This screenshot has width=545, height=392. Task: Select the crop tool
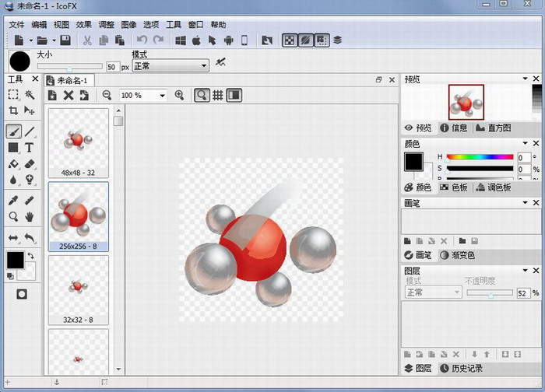(x=13, y=110)
